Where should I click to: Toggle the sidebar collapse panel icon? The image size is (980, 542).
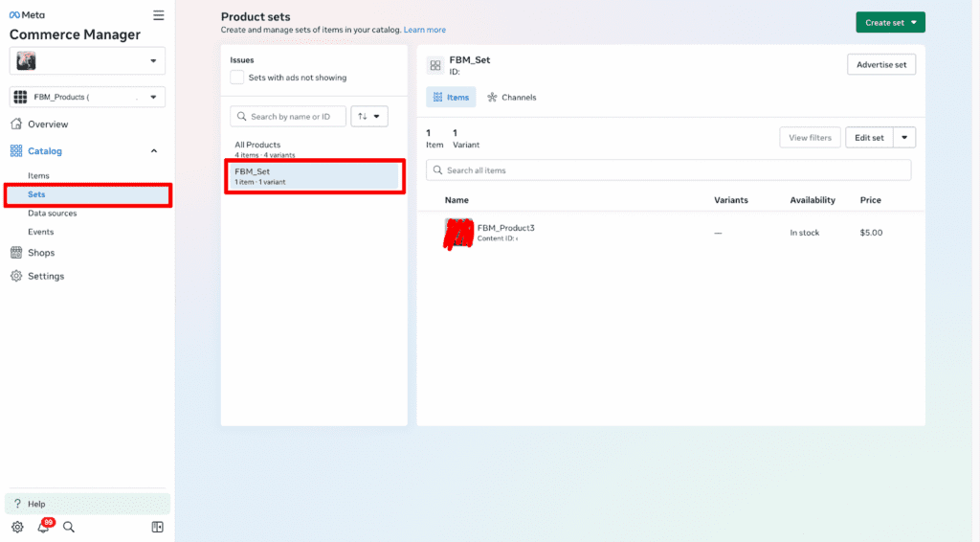[158, 527]
